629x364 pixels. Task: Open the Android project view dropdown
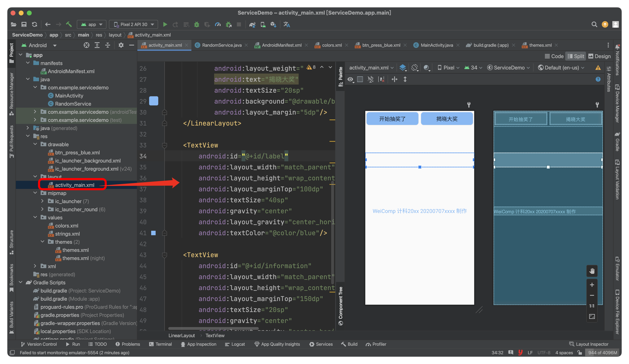tap(39, 45)
